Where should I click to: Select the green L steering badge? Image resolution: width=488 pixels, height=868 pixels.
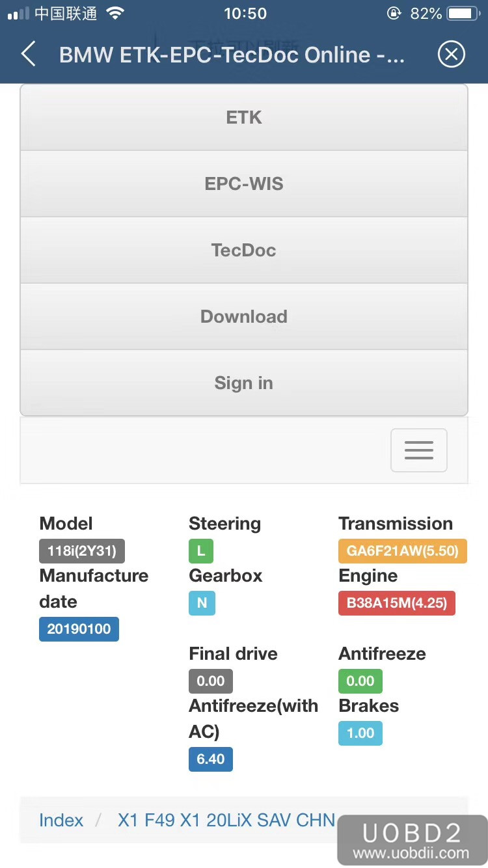coord(200,550)
